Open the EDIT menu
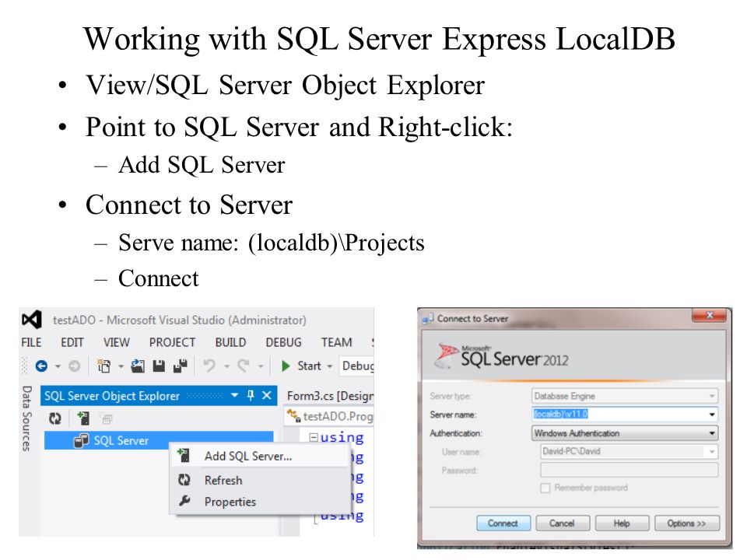Viewport: 747px width, 560px height. click(x=72, y=342)
